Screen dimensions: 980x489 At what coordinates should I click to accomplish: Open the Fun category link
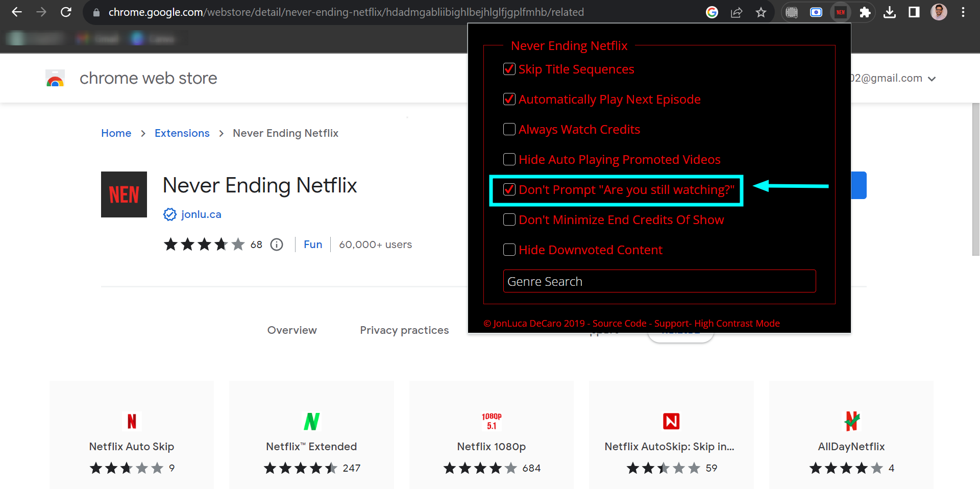pos(313,244)
